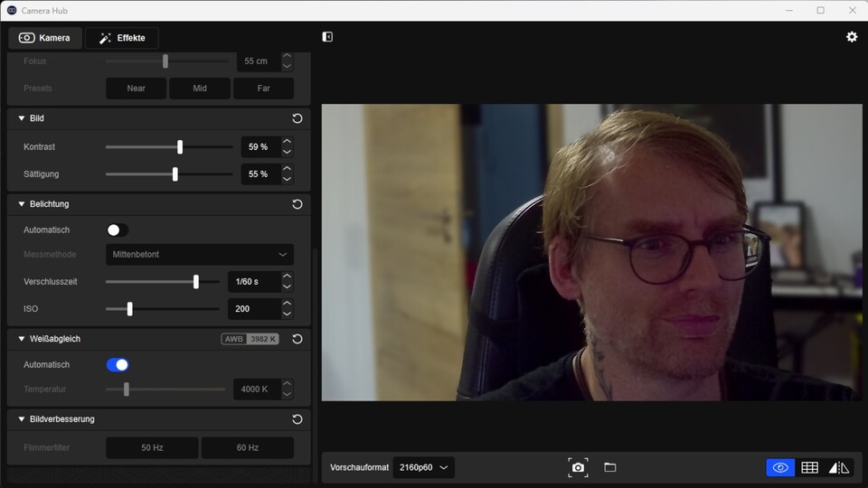Click the camera preview image
Image resolution: width=868 pixels, height=488 pixels.
point(591,252)
